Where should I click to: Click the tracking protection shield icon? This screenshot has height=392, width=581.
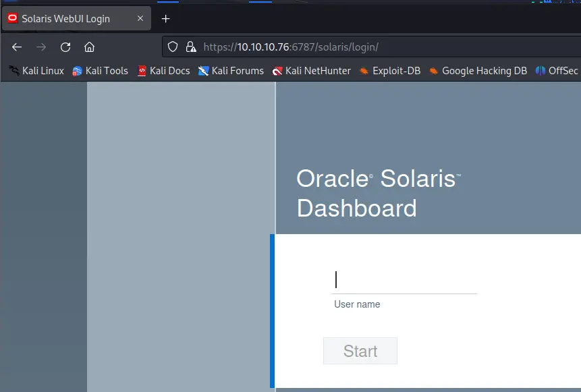point(173,47)
